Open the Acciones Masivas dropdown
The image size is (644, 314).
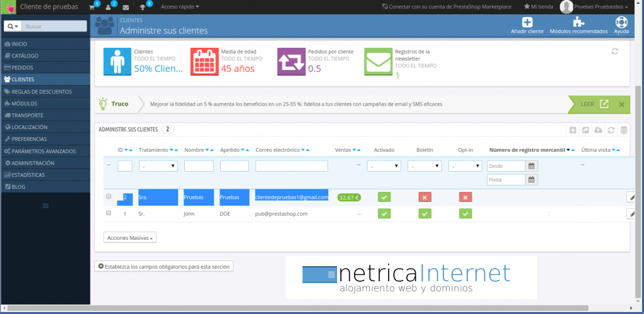(x=130, y=238)
